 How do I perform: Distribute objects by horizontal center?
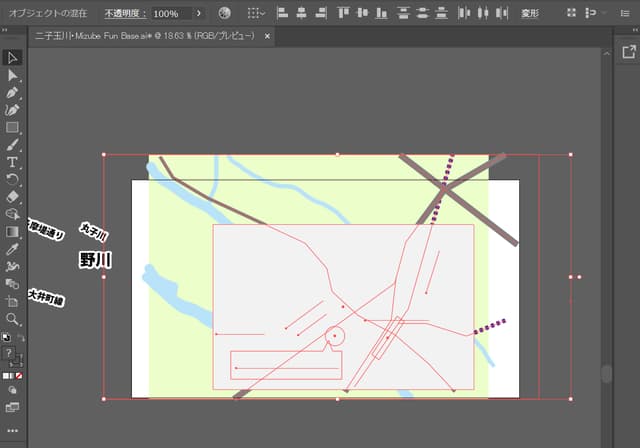pos(483,13)
